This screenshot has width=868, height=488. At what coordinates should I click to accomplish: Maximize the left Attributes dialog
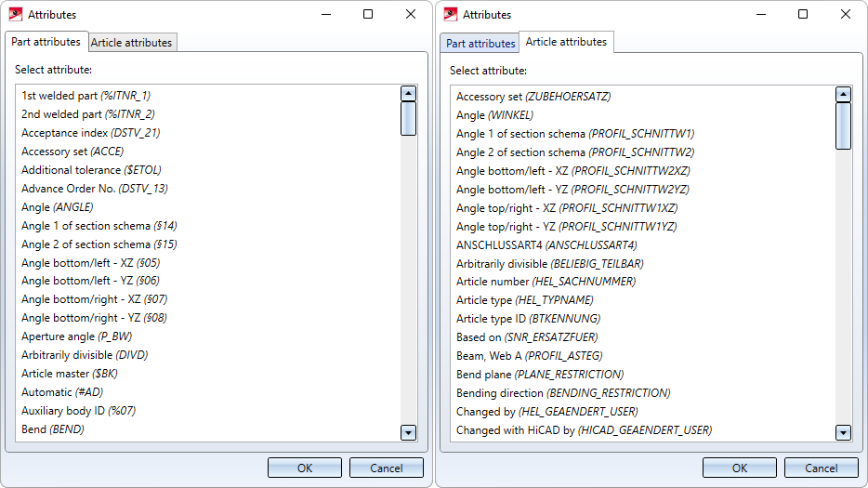point(368,14)
